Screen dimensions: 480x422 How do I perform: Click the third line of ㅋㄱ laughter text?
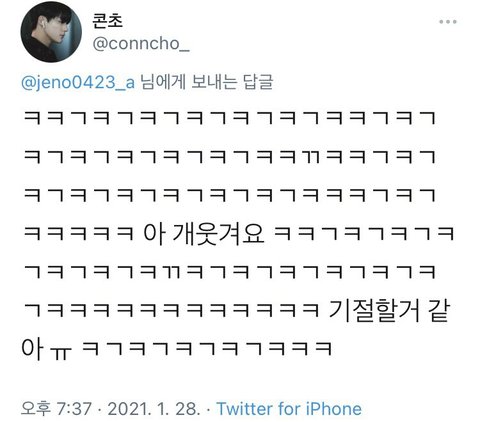coord(230,195)
